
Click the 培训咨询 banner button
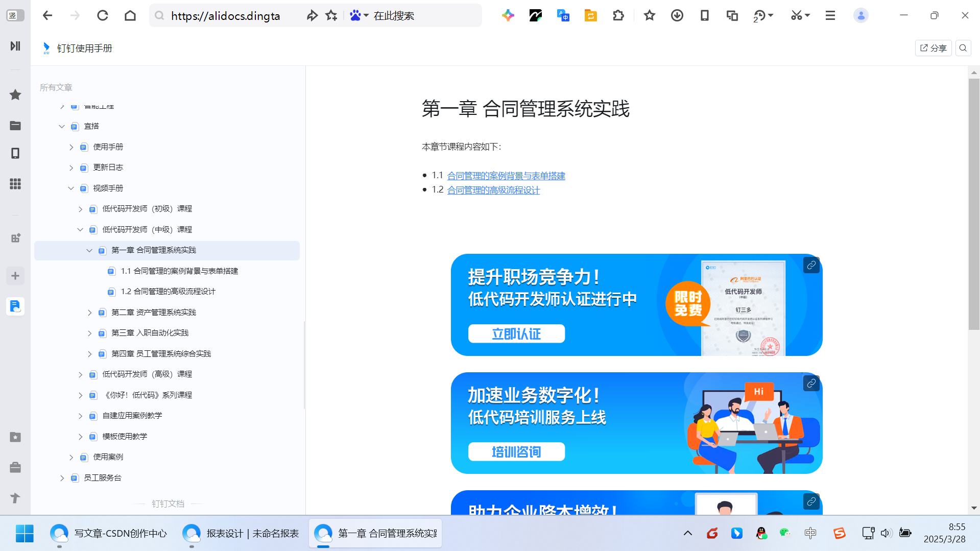tap(516, 452)
